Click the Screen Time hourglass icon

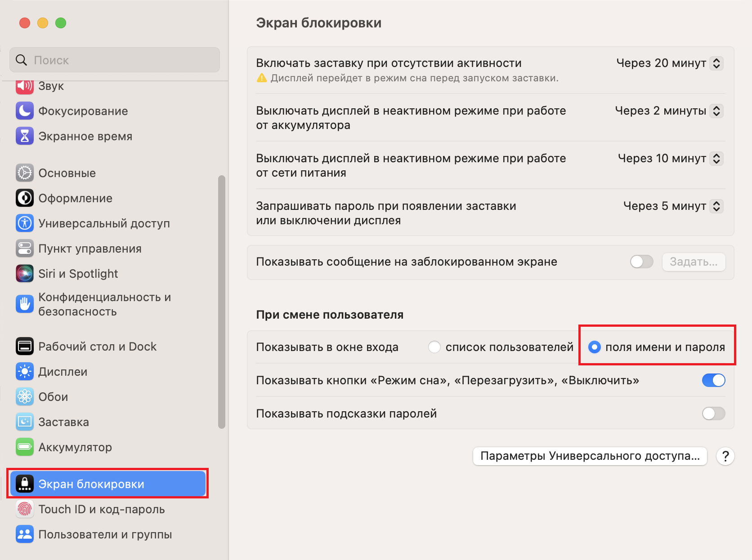25,136
